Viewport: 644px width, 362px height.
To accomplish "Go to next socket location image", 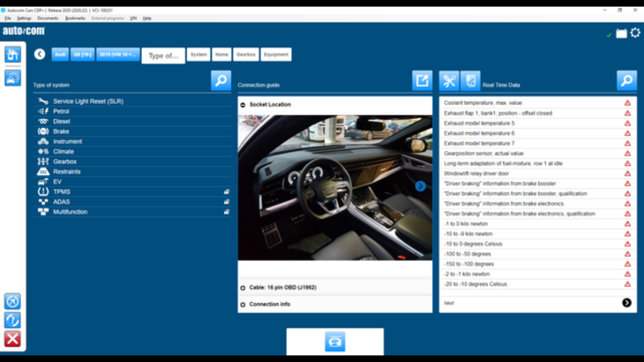I will pyautogui.click(x=421, y=186).
